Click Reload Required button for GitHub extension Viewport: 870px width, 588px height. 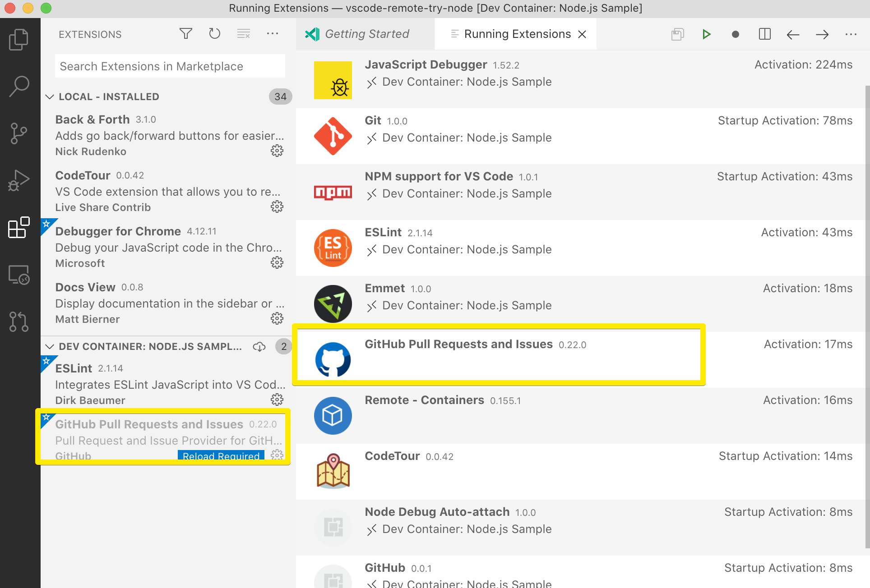[x=221, y=455]
